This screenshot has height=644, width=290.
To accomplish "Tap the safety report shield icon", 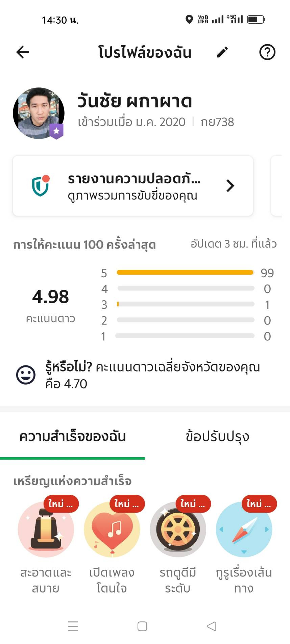I will [41, 186].
